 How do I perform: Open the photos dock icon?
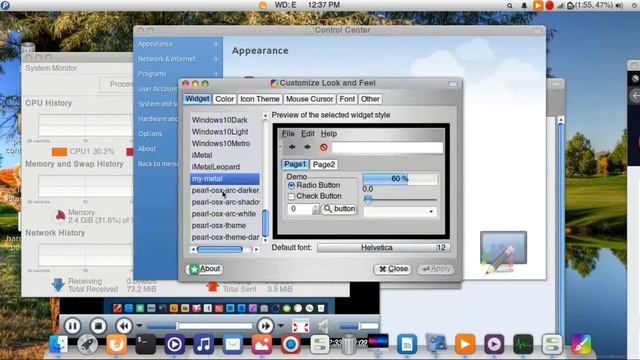262,345
